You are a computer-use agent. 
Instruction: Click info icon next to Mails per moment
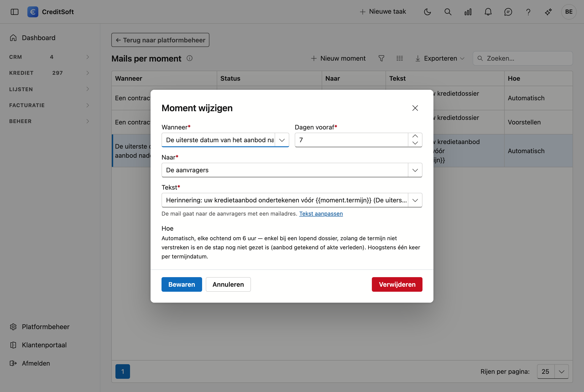[x=189, y=58]
